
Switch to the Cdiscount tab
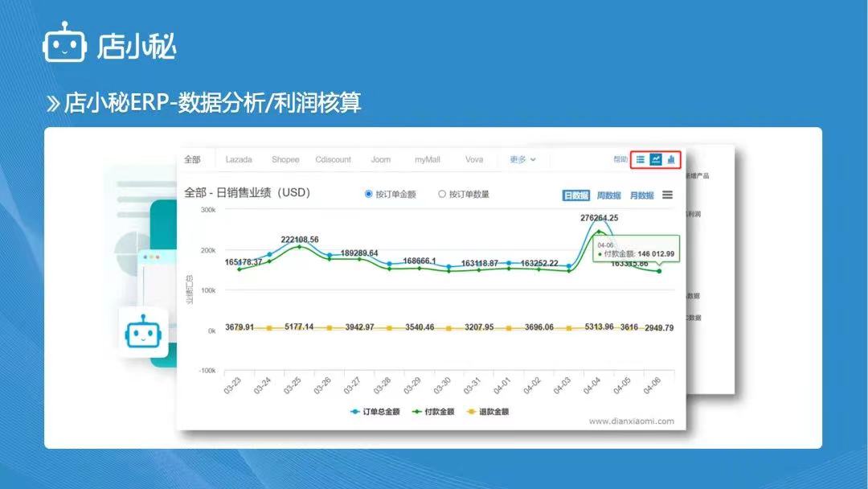pyautogui.click(x=334, y=159)
